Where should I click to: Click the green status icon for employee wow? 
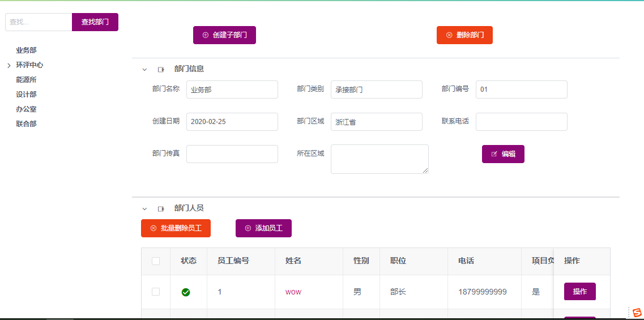pos(186,292)
